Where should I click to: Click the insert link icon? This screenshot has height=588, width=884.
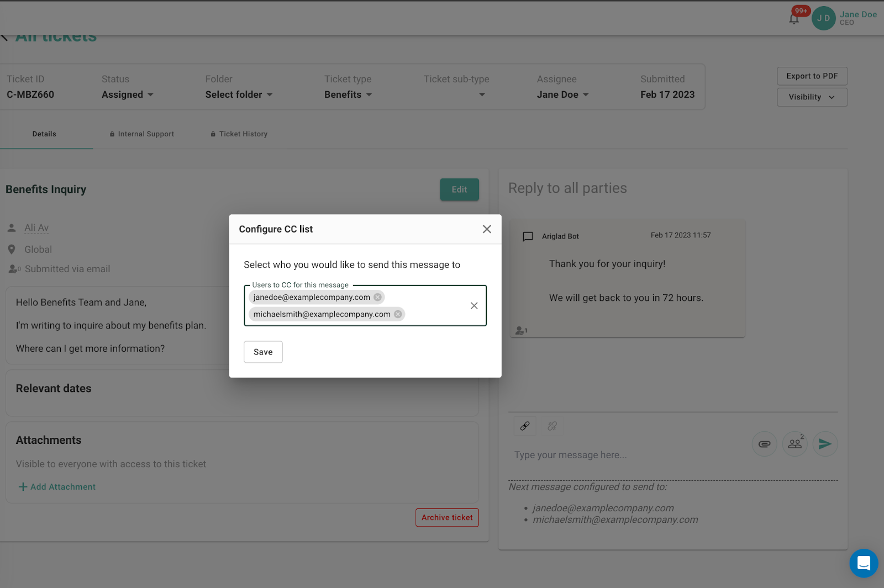coord(525,426)
